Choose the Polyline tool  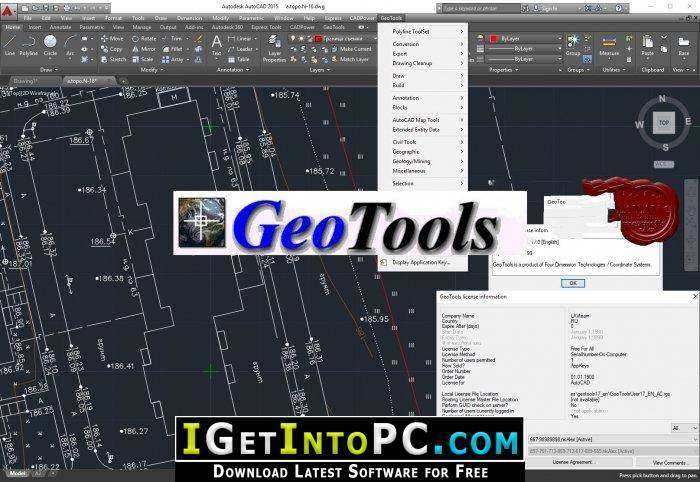[29, 46]
